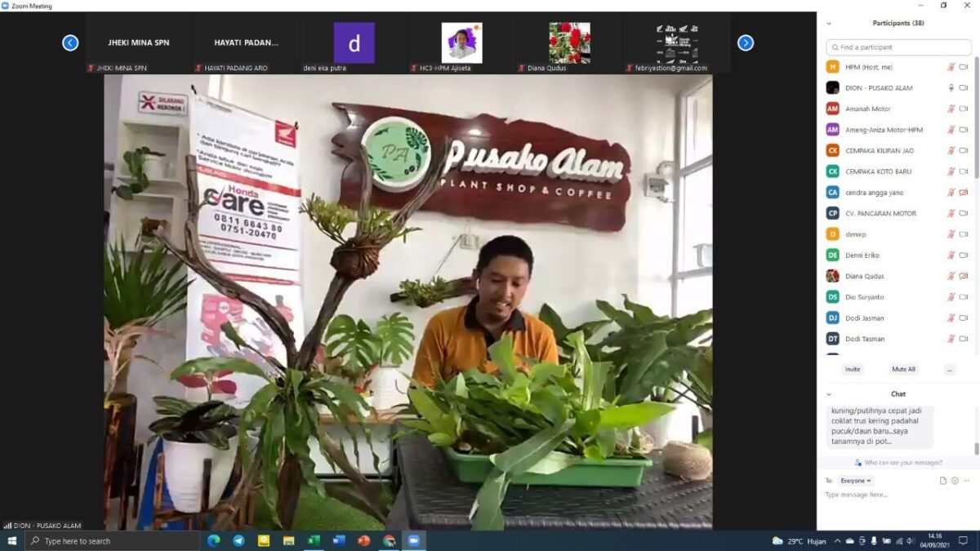Open Telegram from the taskbar

(x=238, y=540)
